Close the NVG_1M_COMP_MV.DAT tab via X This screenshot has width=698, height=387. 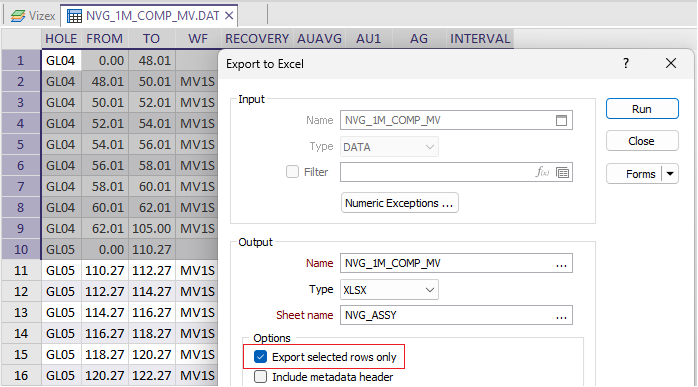click(x=229, y=16)
